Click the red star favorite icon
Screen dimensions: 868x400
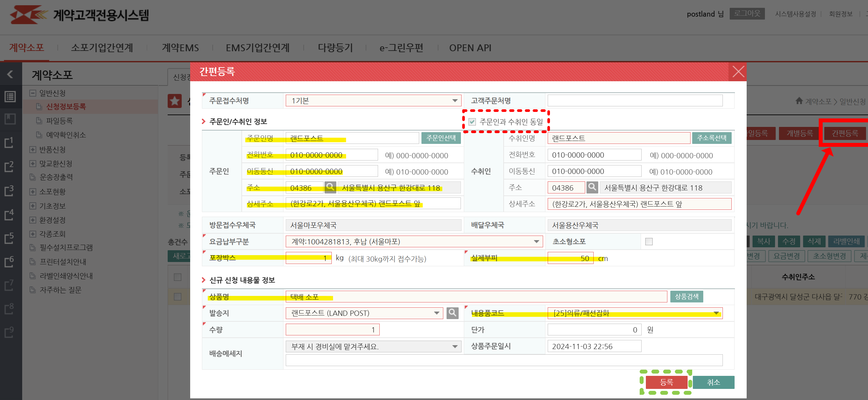coord(175,101)
